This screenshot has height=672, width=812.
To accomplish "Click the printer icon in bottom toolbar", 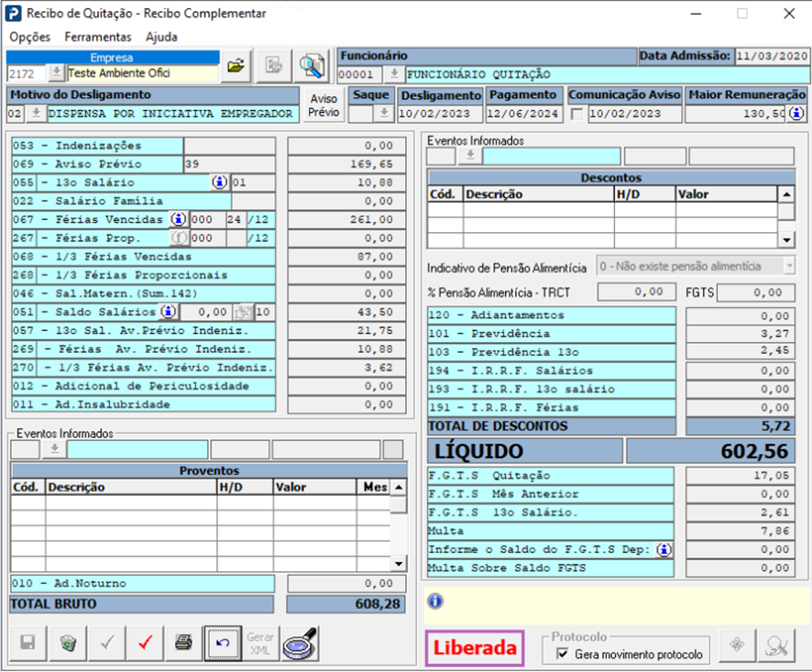I will pos(184,643).
